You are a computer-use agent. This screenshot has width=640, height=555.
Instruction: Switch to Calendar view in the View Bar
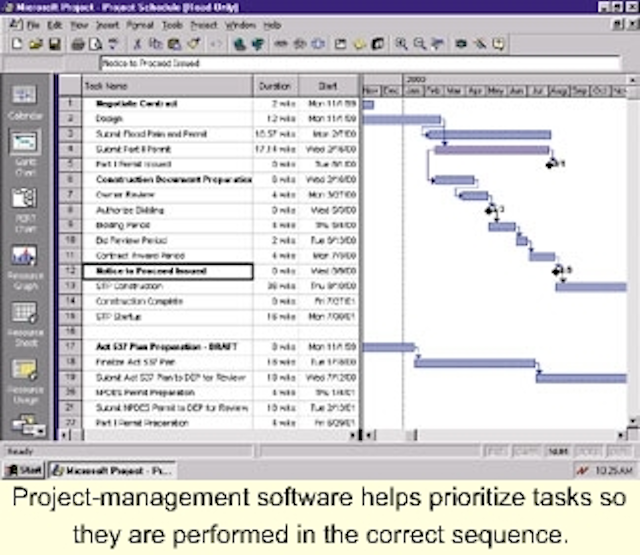[24, 103]
